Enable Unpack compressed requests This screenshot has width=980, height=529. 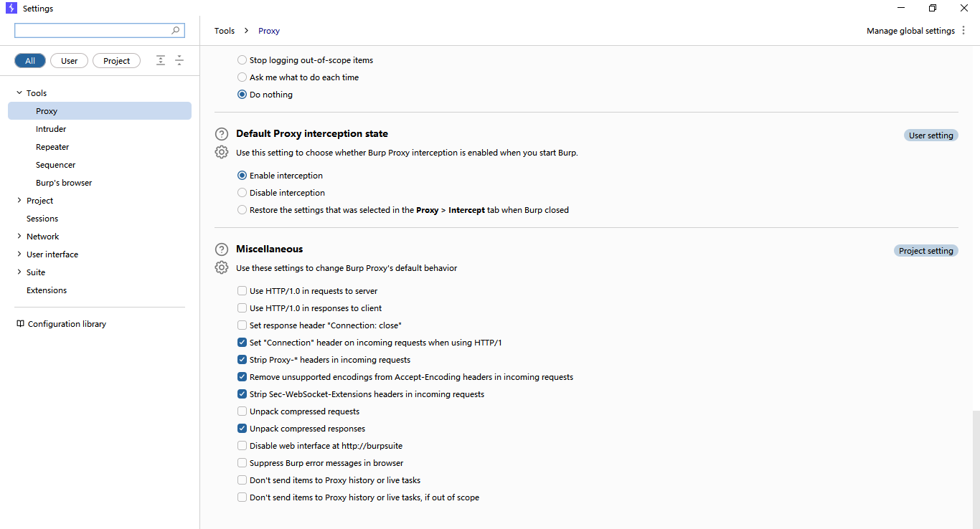[x=242, y=411]
